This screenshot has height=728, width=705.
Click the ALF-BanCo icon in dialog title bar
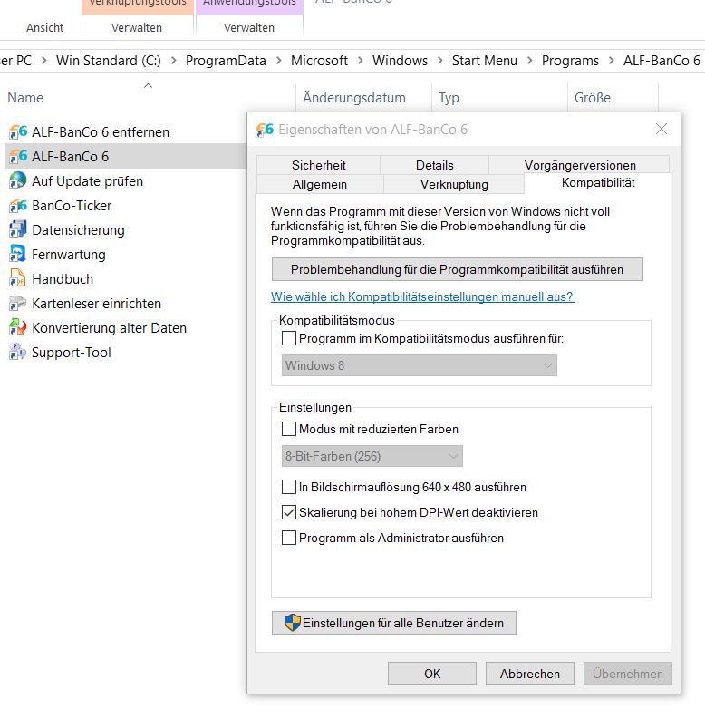tap(265, 130)
